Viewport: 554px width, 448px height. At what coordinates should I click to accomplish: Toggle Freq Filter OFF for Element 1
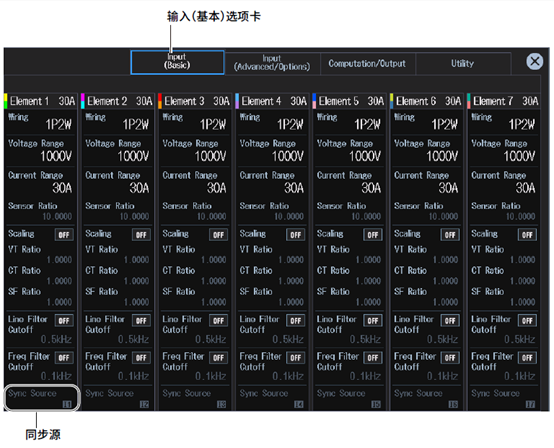click(64, 358)
